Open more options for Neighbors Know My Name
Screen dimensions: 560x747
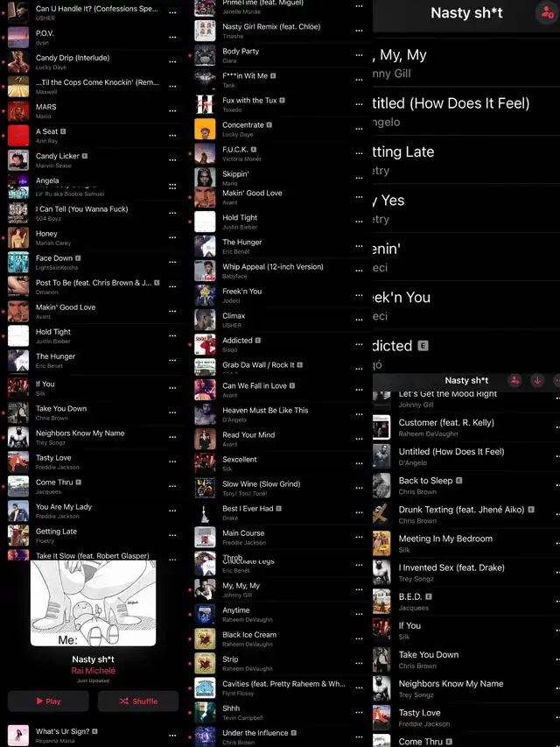click(172, 437)
